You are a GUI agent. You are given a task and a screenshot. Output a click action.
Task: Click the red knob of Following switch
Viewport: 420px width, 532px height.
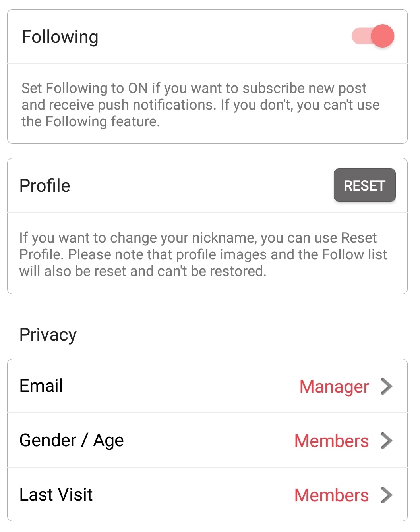click(383, 36)
